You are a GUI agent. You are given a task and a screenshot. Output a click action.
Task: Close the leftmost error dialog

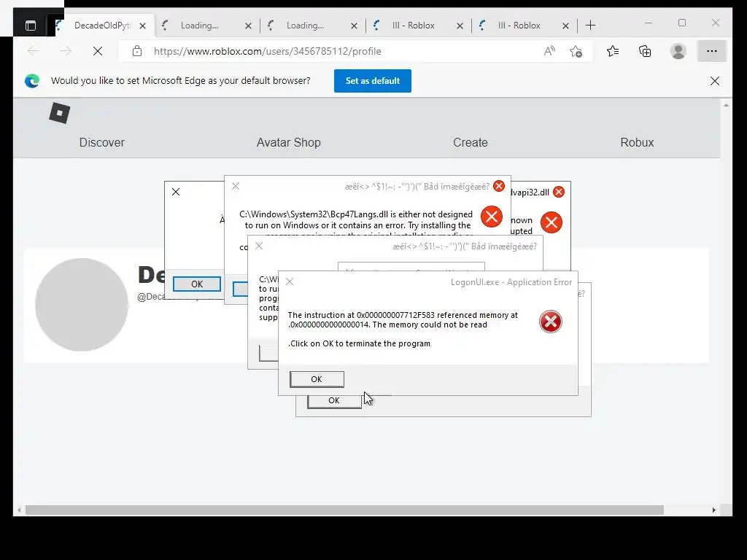[x=176, y=192]
